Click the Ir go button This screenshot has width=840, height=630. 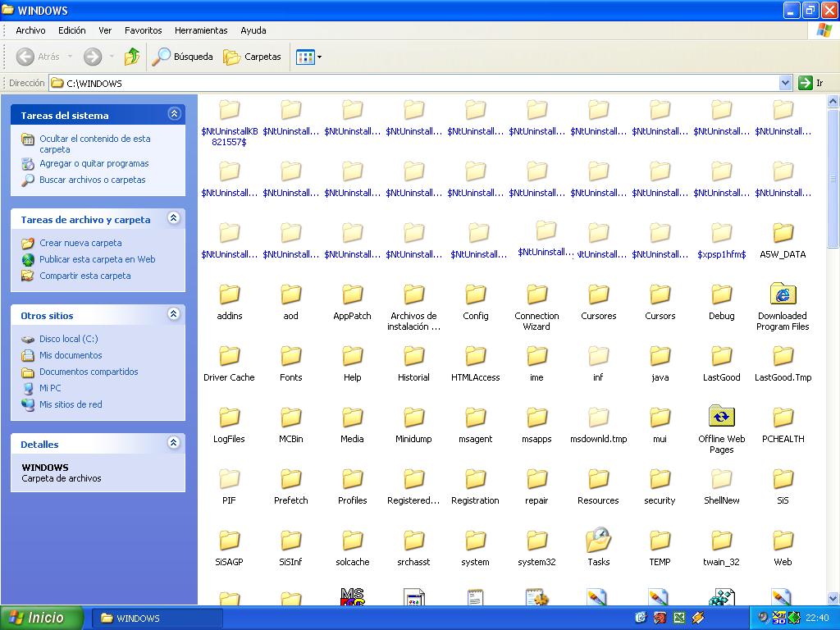810,83
